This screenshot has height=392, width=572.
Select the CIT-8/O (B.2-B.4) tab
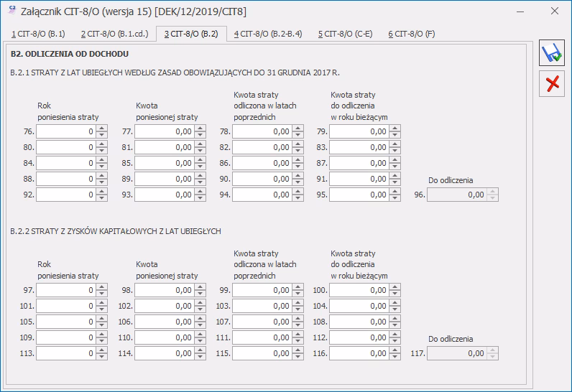[268, 34]
